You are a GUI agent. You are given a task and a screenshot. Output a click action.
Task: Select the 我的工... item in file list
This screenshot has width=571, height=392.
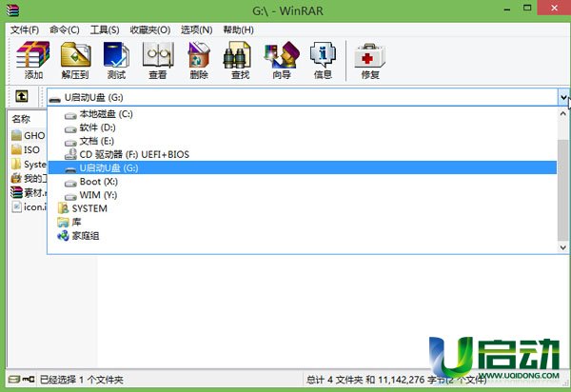(30, 178)
